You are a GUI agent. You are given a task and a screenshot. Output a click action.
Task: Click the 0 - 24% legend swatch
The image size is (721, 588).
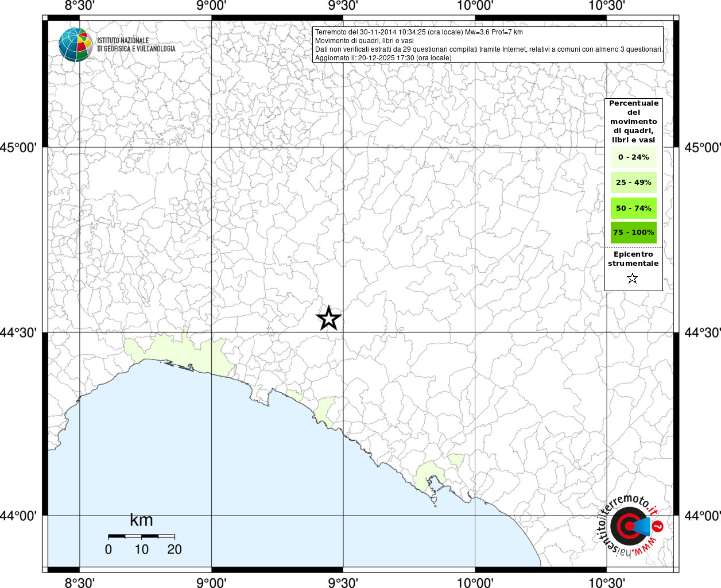click(634, 157)
